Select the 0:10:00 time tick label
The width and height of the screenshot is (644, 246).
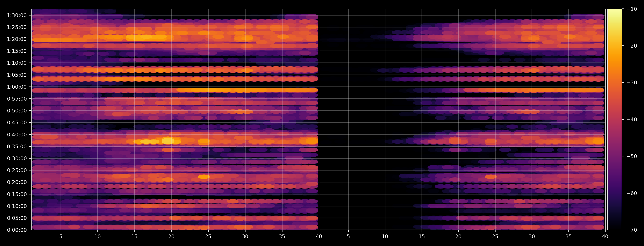coord(17,206)
